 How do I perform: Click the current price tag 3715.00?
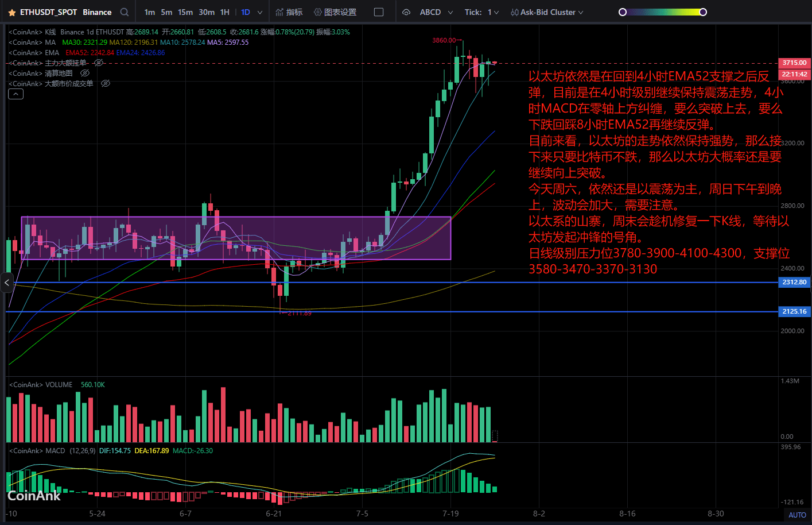point(794,63)
